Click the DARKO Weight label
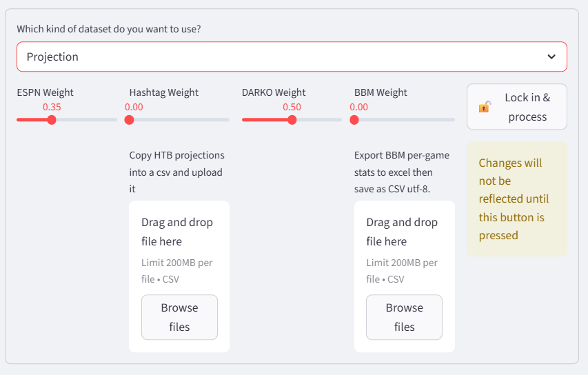Image resolution: width=588 pixels, height=375 pixels. pyautogui.click(x=274, y=92)
